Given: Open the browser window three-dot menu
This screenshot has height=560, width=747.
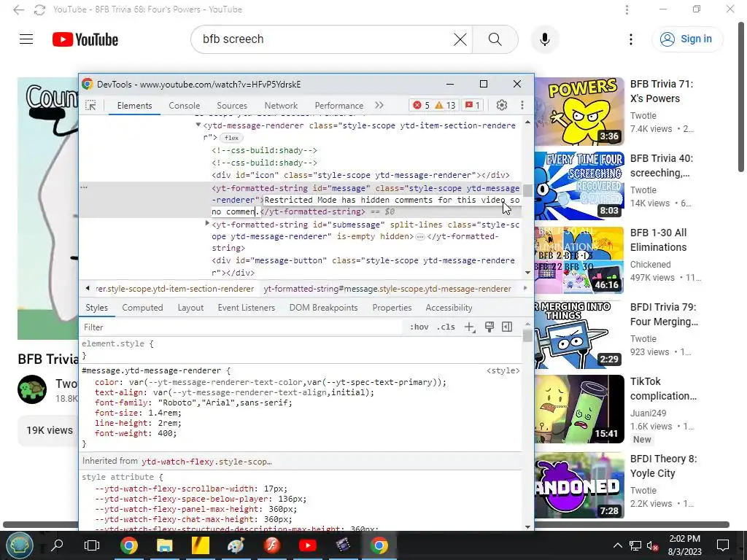Looking at the screenshot, I should pyautogui.click(x=627, y=9).
